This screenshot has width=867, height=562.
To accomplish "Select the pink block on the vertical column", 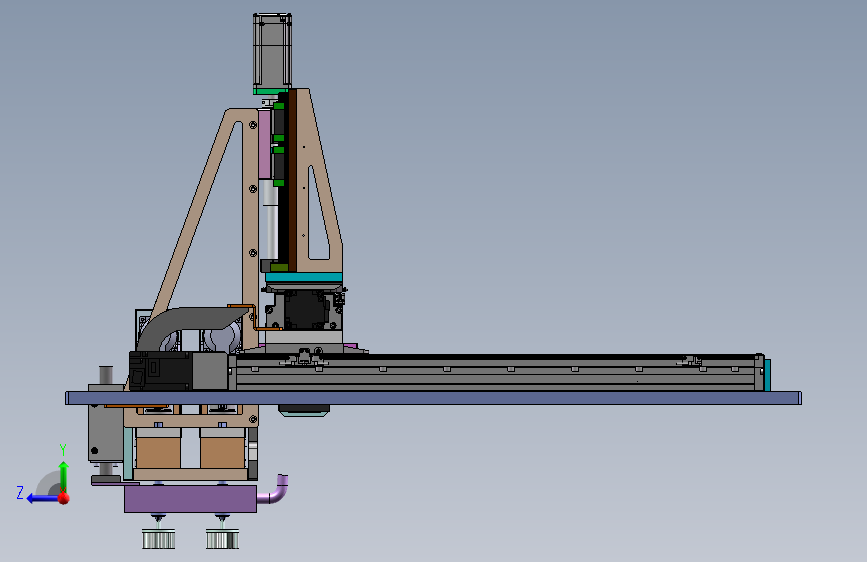I will pos(264,144).
